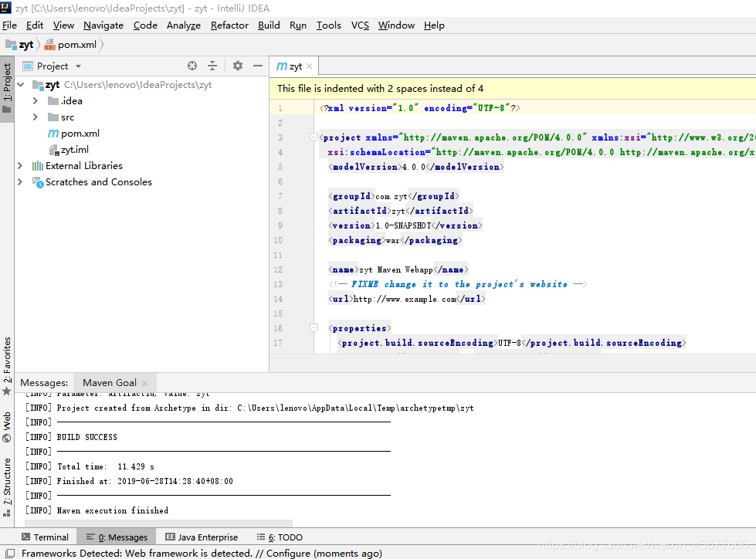The height and width of the screenshot is (559, 756).
Task: Select zyt.iml in the project tree
Action: point(75,150)
